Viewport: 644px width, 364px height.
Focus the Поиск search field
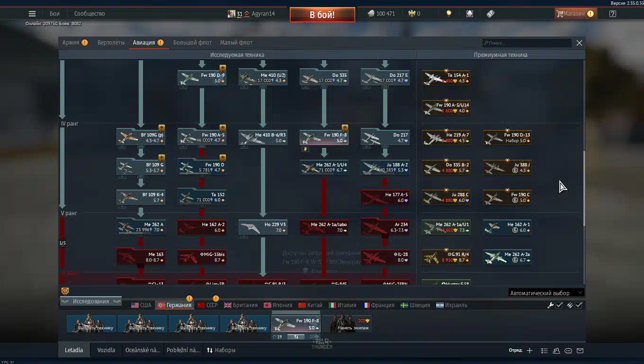tap(527, 43)
